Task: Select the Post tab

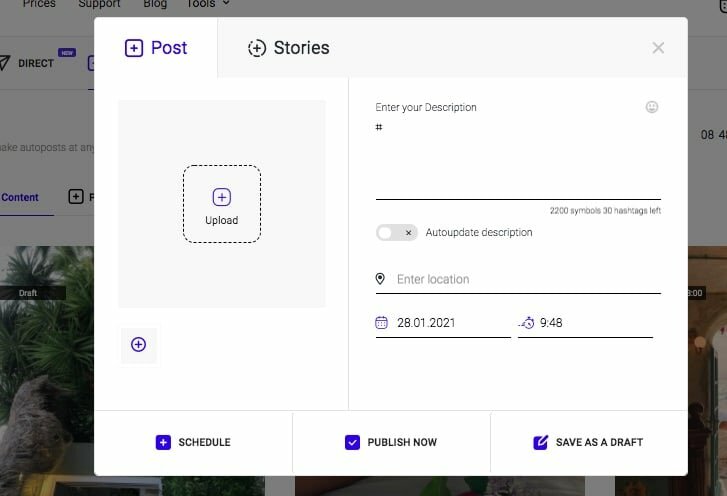Action: [155, 48]
